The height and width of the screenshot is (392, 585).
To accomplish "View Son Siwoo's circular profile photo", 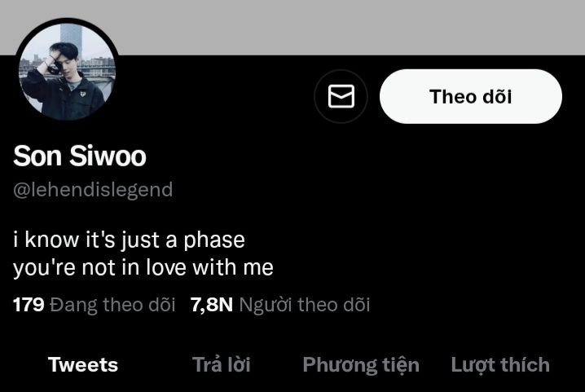I will click(x=67, y=71).
